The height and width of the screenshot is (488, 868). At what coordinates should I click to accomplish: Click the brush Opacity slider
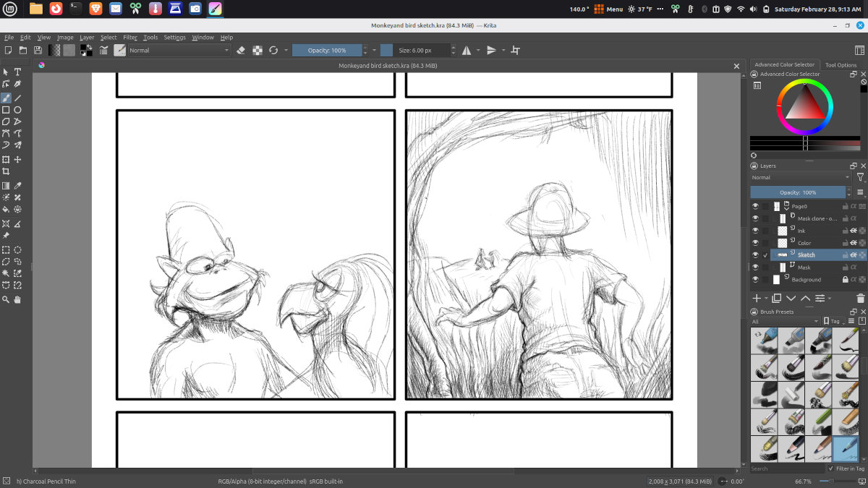(327, 51)
